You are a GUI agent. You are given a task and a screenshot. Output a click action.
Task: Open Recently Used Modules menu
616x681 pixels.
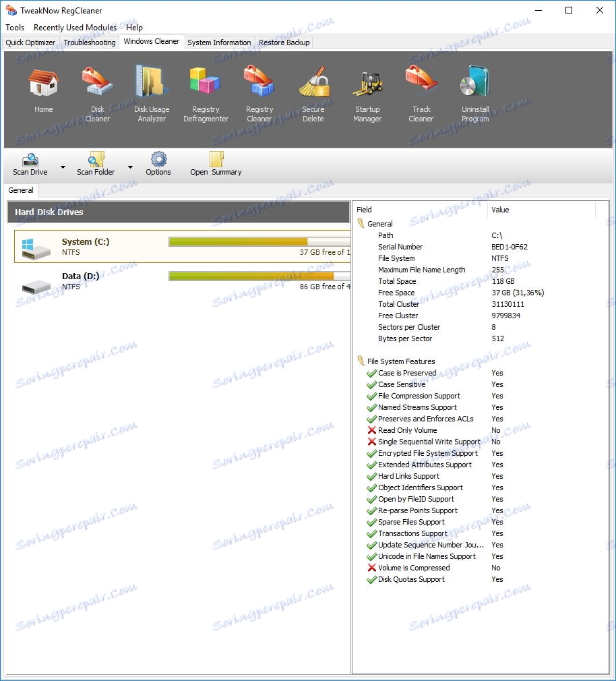click(75, 28)
